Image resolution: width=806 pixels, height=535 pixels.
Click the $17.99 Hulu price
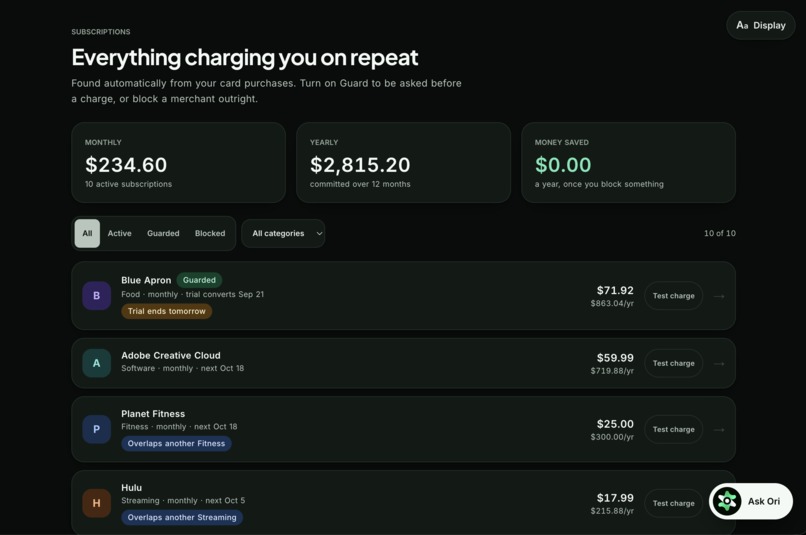(x=615, y=498)
